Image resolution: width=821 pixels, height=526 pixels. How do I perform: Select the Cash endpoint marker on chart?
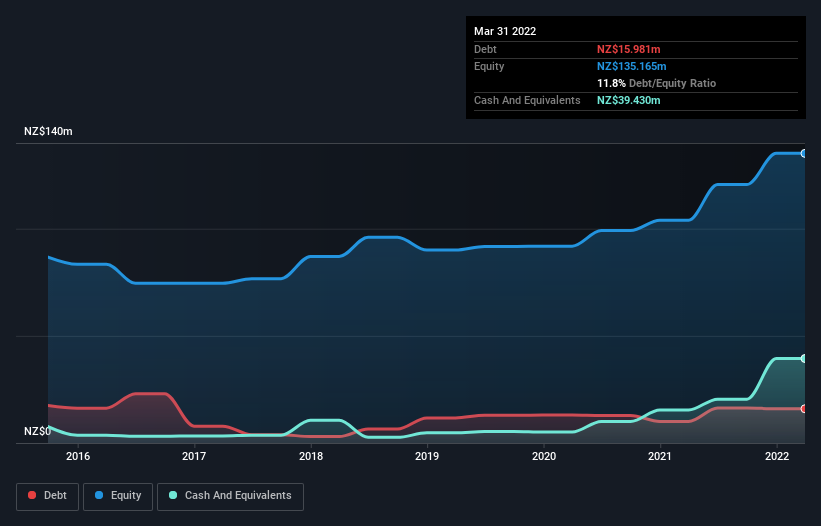(804, 359)
